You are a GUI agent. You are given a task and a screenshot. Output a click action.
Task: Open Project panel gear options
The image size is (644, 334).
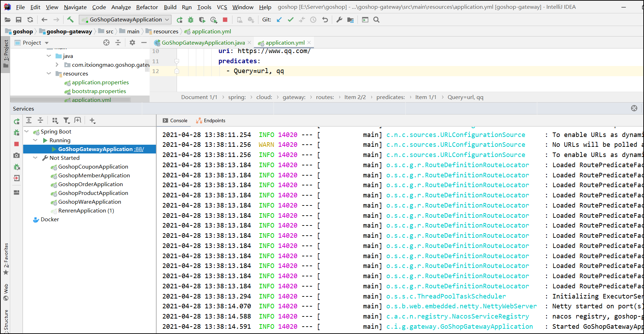[132, 42]
